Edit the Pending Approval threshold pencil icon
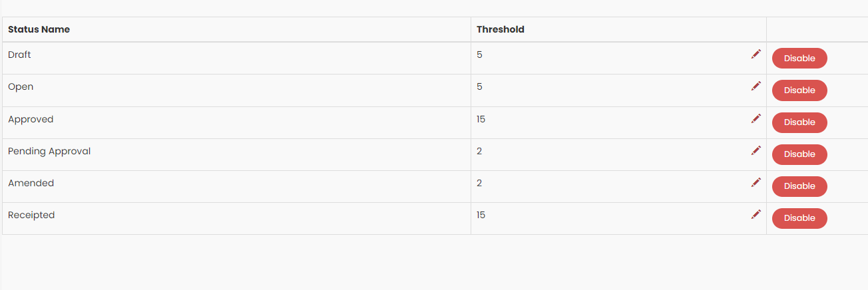Screen dimensions: 868x290 coord(756,150)
